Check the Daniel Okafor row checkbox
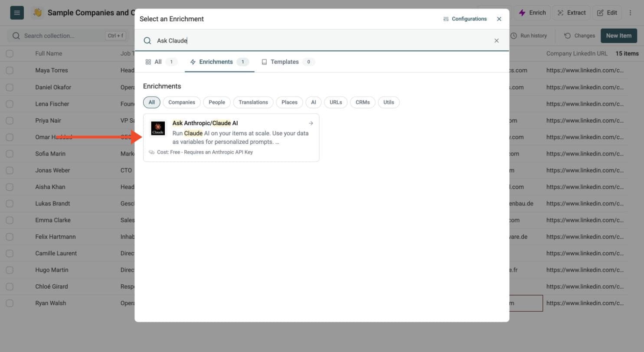 (x=10, y=87)
